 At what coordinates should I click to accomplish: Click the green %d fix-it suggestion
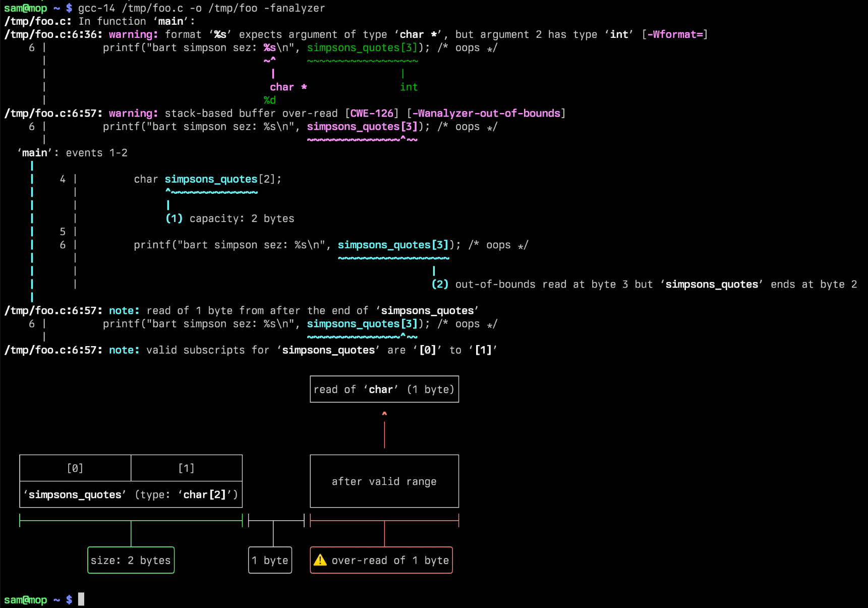point(270,100)
